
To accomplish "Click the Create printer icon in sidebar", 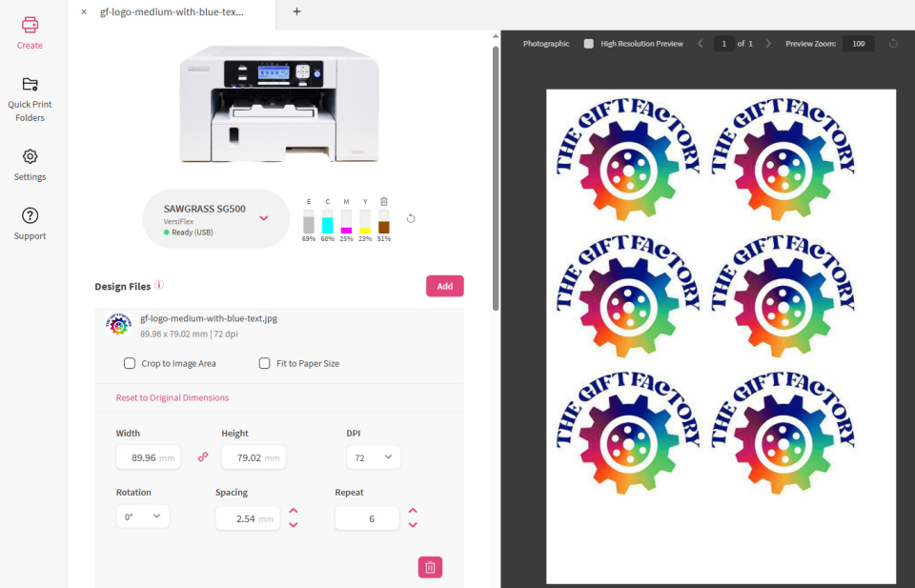I will tap(30, 26).
